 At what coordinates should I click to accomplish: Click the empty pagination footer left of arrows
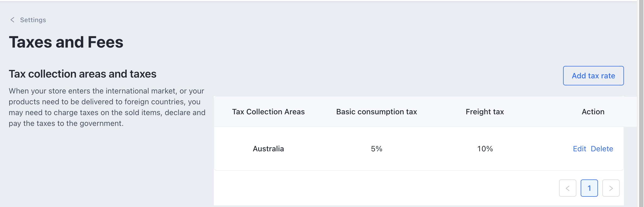379,188
